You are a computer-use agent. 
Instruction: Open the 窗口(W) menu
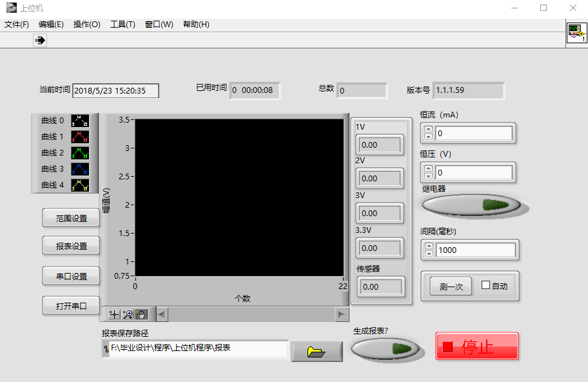click(159, 25)
